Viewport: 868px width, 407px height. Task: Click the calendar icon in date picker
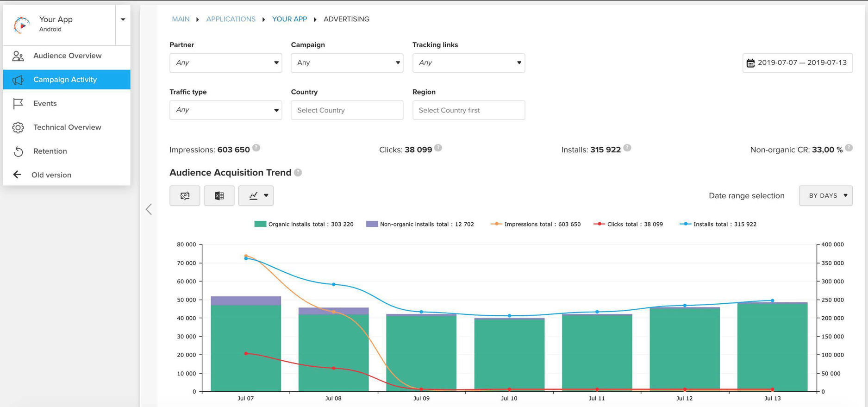coord(750,63)
